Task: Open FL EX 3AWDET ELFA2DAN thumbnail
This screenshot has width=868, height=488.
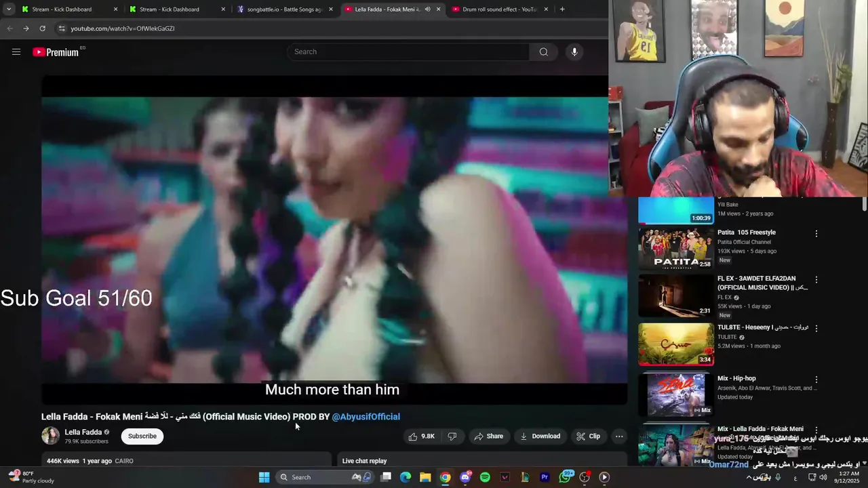Action: 675,296
